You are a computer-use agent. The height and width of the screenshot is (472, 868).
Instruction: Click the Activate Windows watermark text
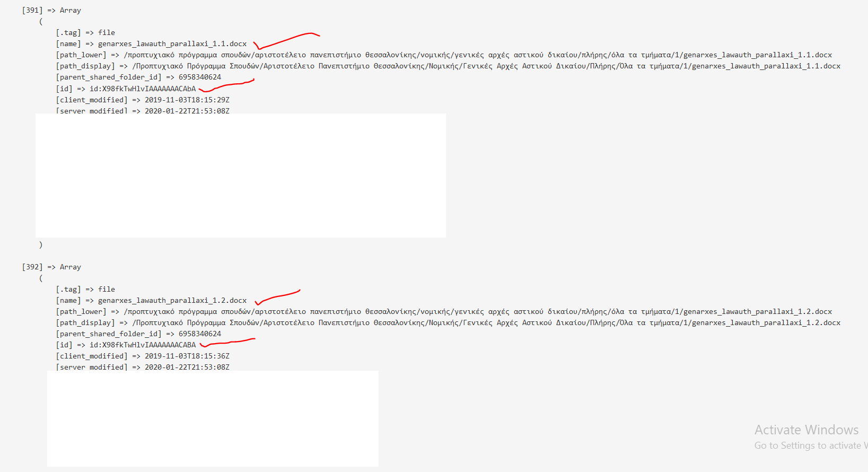(x=806, y=430)
